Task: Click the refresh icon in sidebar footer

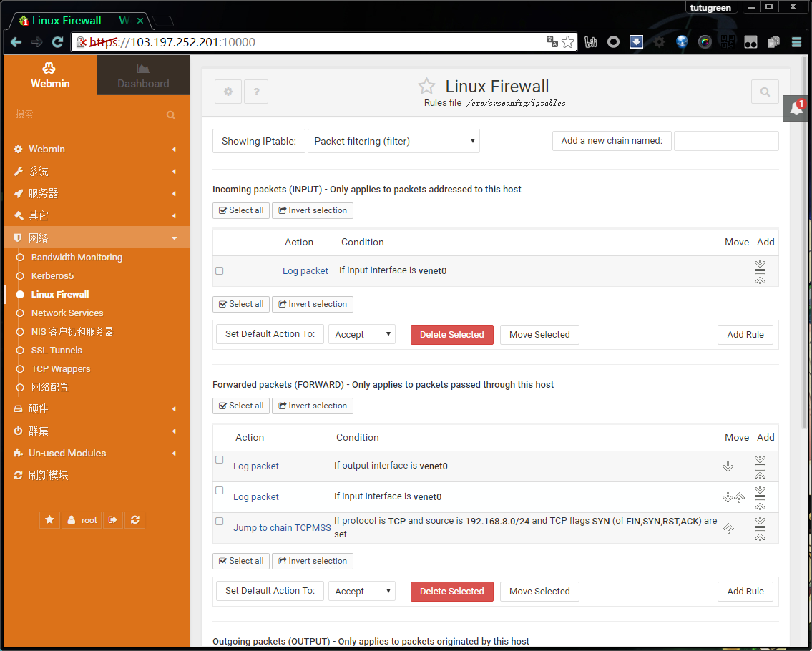Action: click(x=135, y=519)
